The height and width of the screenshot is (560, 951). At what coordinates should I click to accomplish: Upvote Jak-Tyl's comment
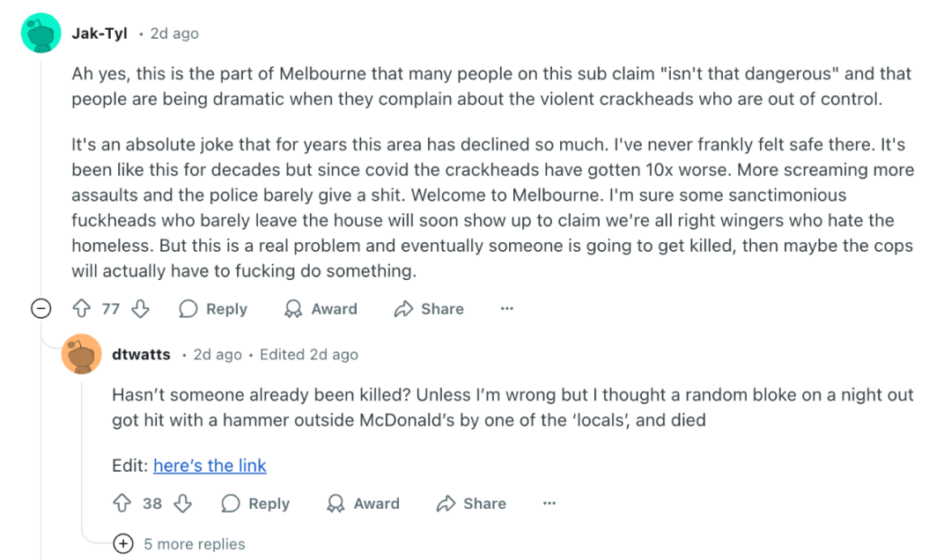pos(82,309)
